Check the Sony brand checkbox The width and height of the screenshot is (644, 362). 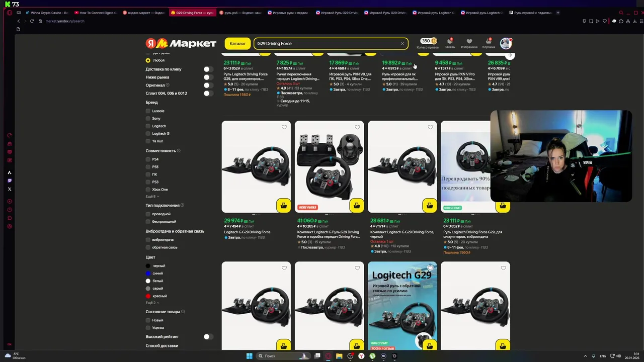148,119
